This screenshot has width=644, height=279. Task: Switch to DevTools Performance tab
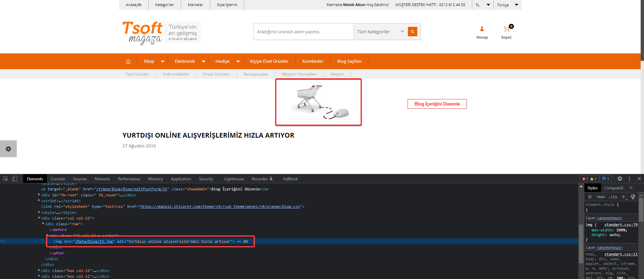(129, 179)
